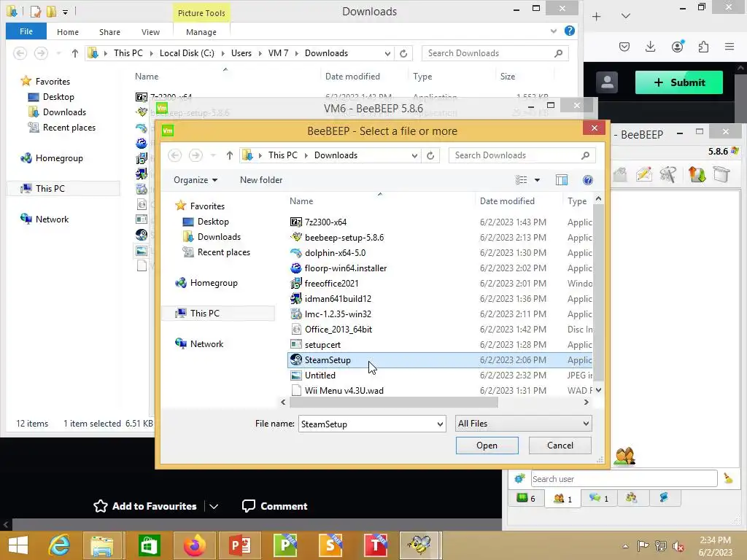Select Wii Menu v4.3U.wad file
This screenshot has height=560, width=747.
344,391
